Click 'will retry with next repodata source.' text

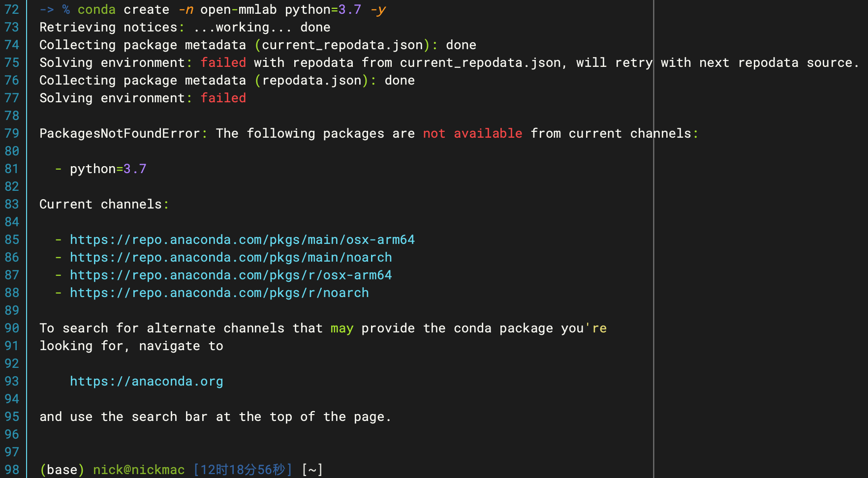click(717, 62)
